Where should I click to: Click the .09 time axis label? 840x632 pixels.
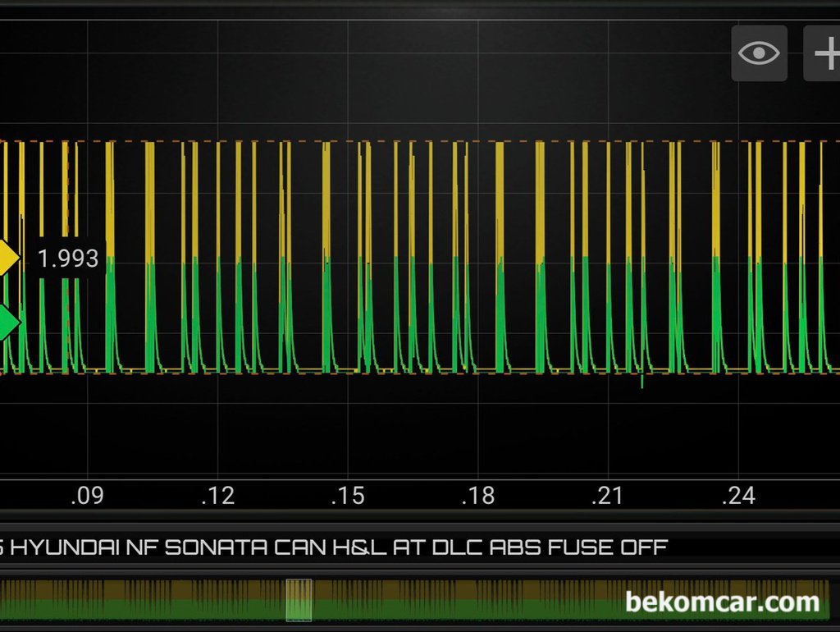[x=87, y=496]
